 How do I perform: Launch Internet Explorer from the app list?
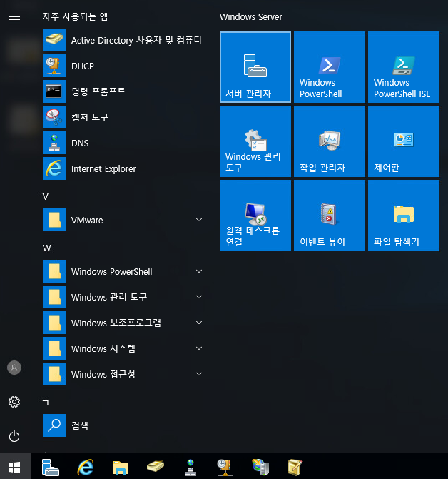click(123, 168)
